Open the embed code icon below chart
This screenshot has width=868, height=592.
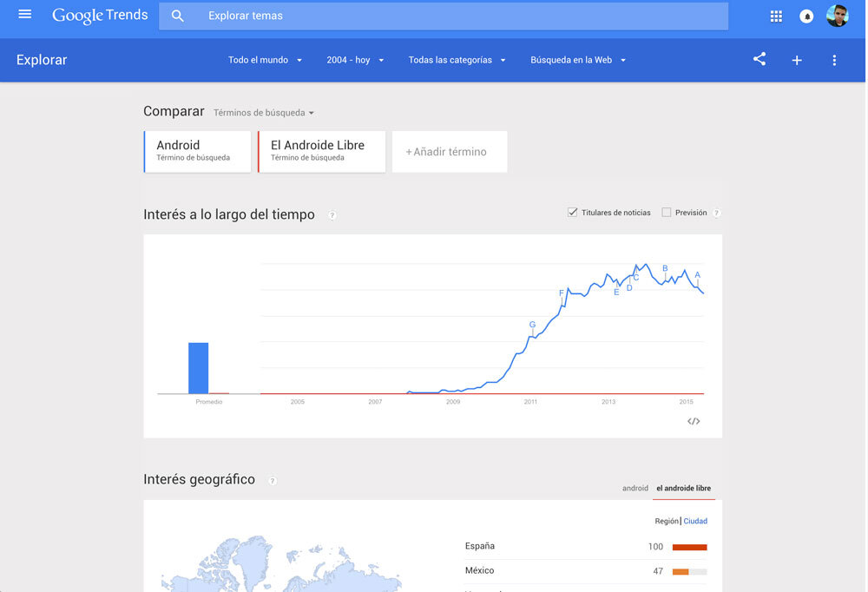pyautogui.click(x=694, y=421)
